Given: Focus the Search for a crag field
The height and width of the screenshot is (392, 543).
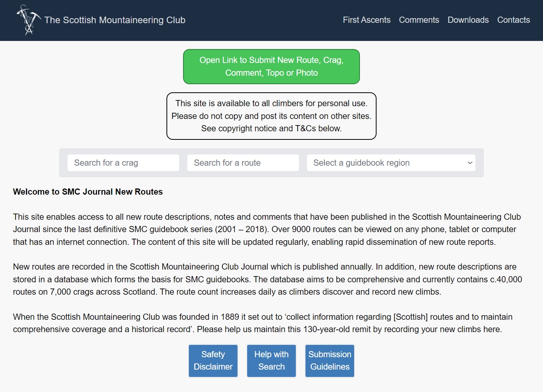Looking at the screenshot, I should (123, 163).
